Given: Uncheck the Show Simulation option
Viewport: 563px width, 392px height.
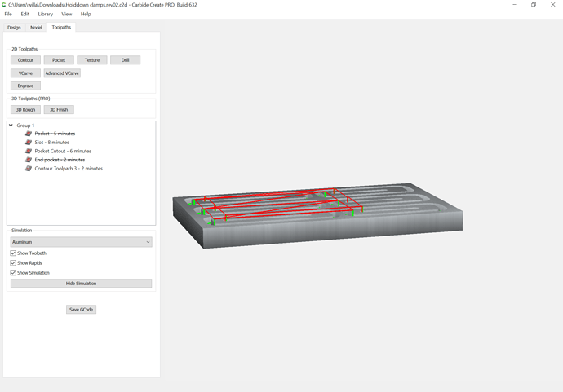Looking at the screenshot, I should point(13,272).
